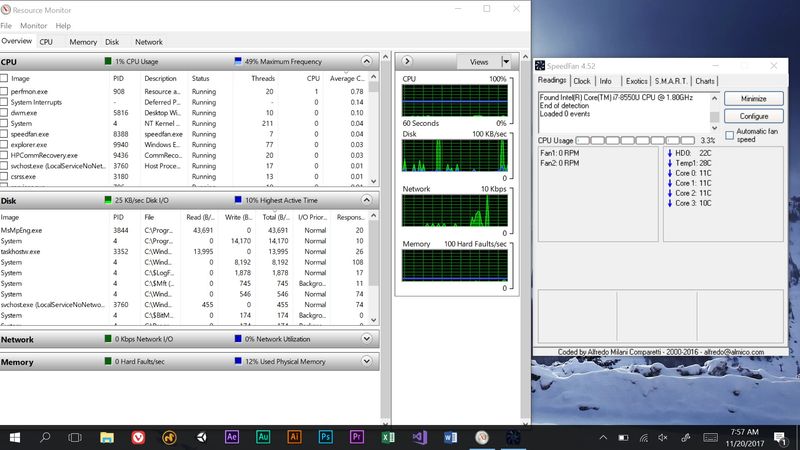Launch Vivaldi browser from the taskbar
Screen dimensions: 800x450
click(138, 437)
